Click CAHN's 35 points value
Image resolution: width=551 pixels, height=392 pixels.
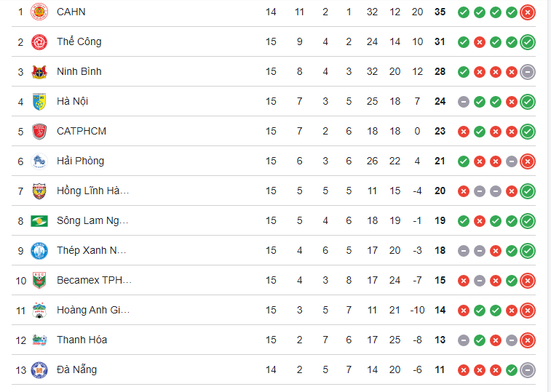click(x=440, y=12)
